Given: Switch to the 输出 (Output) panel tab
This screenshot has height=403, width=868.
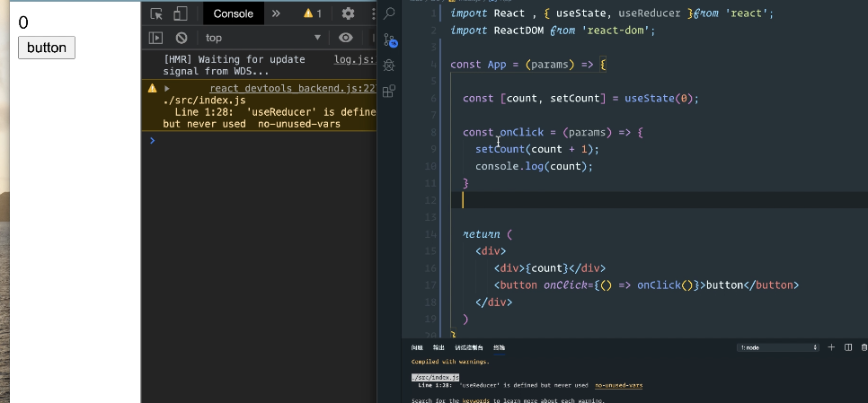Looking at the screenshot, I should tap(438, 347).
